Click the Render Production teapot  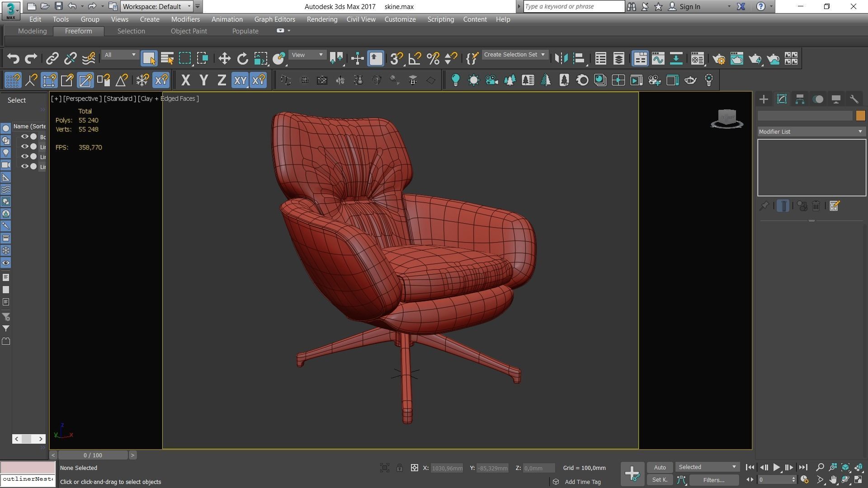755,58
